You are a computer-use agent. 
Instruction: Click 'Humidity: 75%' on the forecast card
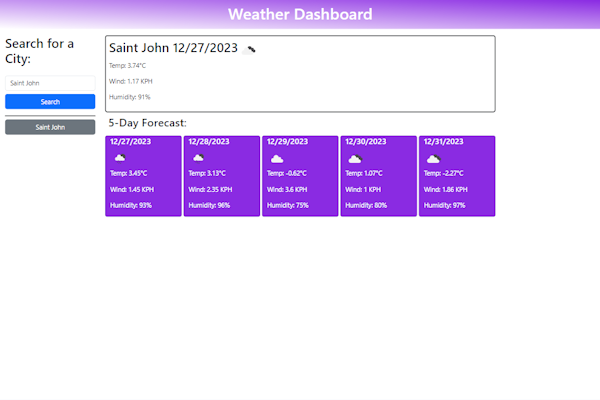(288, 206)
